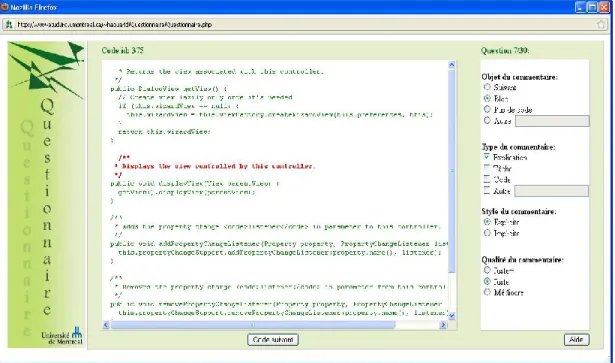The height and width of the screenshot is (363, 615).
Task: Select 'Juste' under Qualité du commentaire
Action: 487,281
